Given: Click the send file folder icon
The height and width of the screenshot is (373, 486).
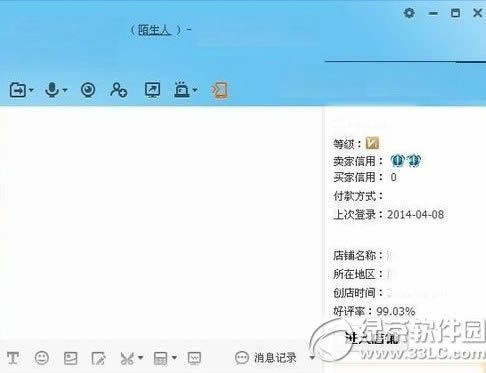Looking at the screenshot, I should click(x=18, y=90).
